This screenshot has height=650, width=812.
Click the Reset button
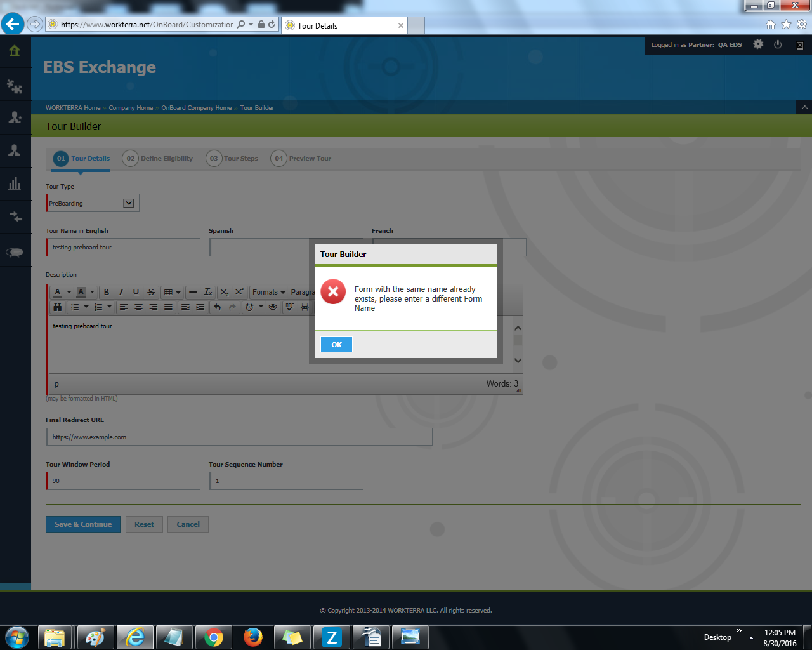click(144, 524)
